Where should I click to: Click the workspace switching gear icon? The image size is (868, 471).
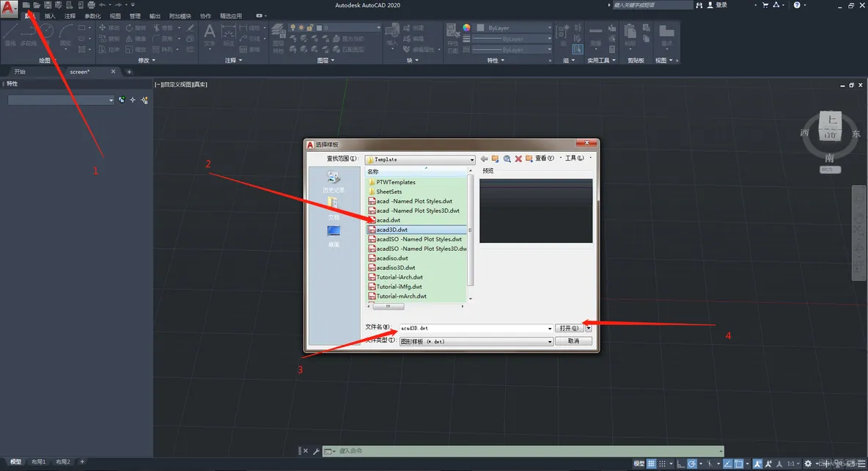(x=808, y=463)
